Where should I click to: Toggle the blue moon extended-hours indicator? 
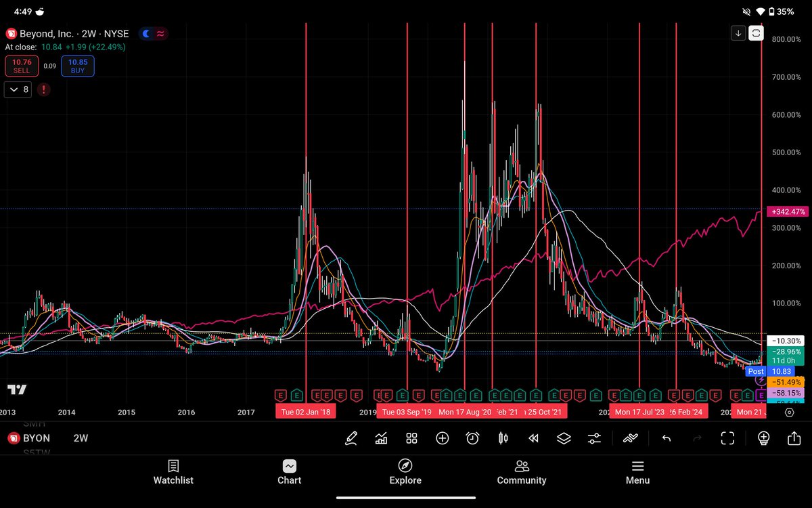146,34
